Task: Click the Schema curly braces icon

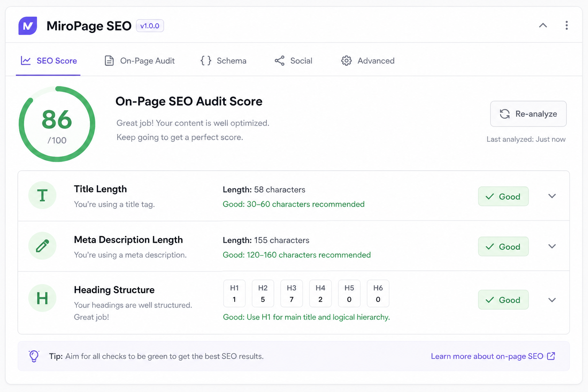Action: click(x=206, y=60)
